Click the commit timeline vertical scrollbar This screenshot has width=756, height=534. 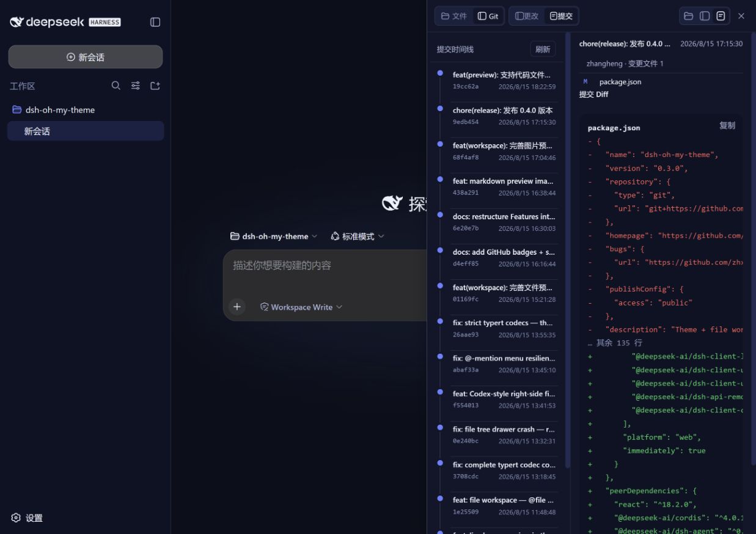tap(568, 251)
